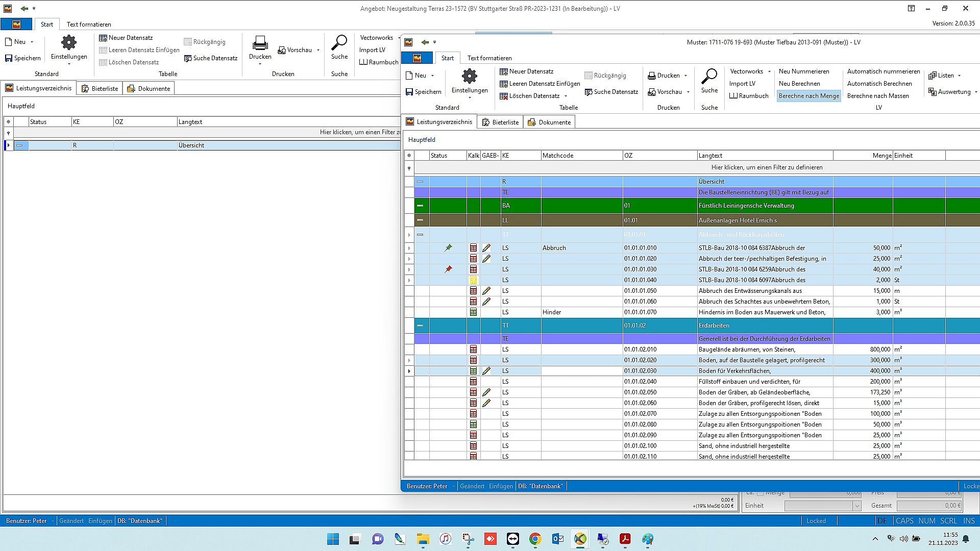Open Löschen Datensatz dropdown arrow in Muster window
Screen dimensions: 980x551
pos(566,96)
